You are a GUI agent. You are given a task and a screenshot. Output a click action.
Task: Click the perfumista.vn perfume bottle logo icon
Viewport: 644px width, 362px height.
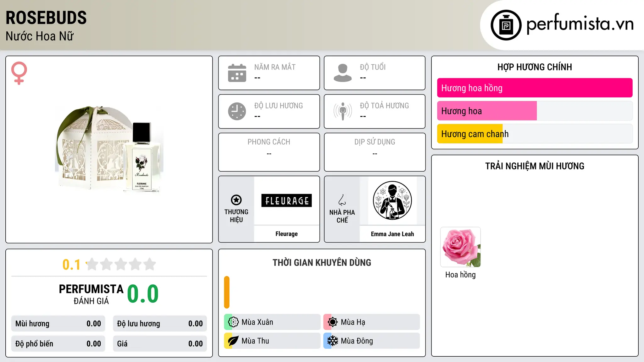(506, 25)
